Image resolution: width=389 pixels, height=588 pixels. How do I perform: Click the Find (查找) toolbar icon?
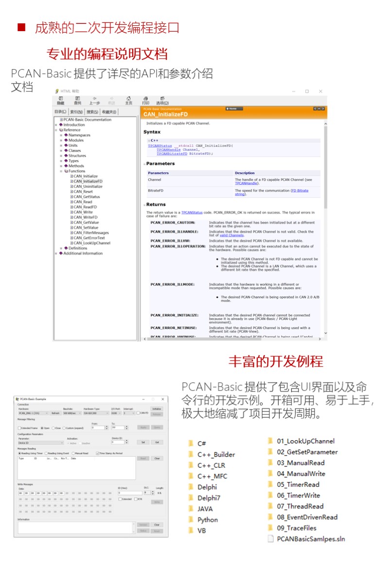[77, 100]
